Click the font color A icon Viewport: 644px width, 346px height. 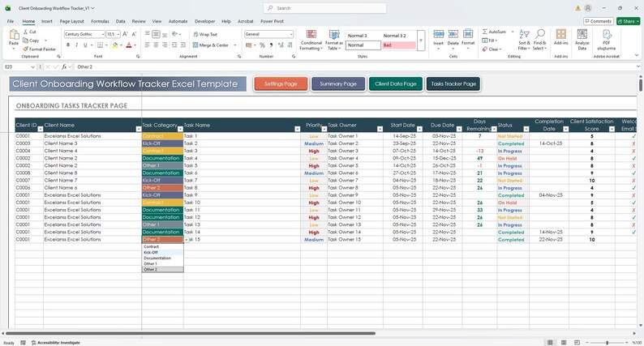(x=129, y=45)
